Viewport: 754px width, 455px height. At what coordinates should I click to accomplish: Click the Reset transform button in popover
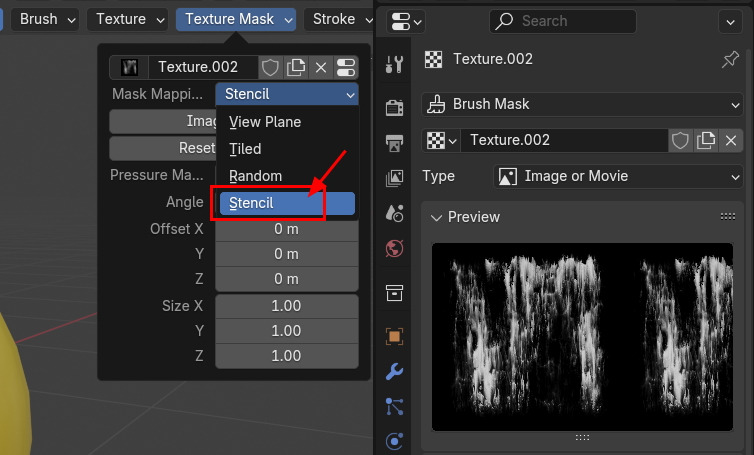(163, 148)
